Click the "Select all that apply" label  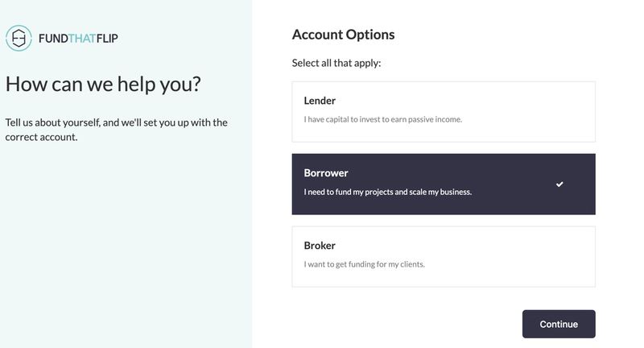(336, 63)
